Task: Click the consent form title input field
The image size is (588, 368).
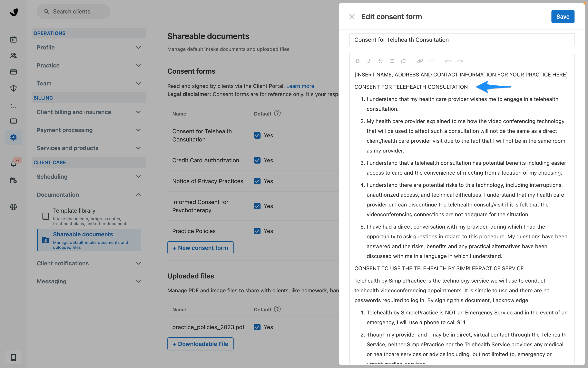Action: [462, 40]
